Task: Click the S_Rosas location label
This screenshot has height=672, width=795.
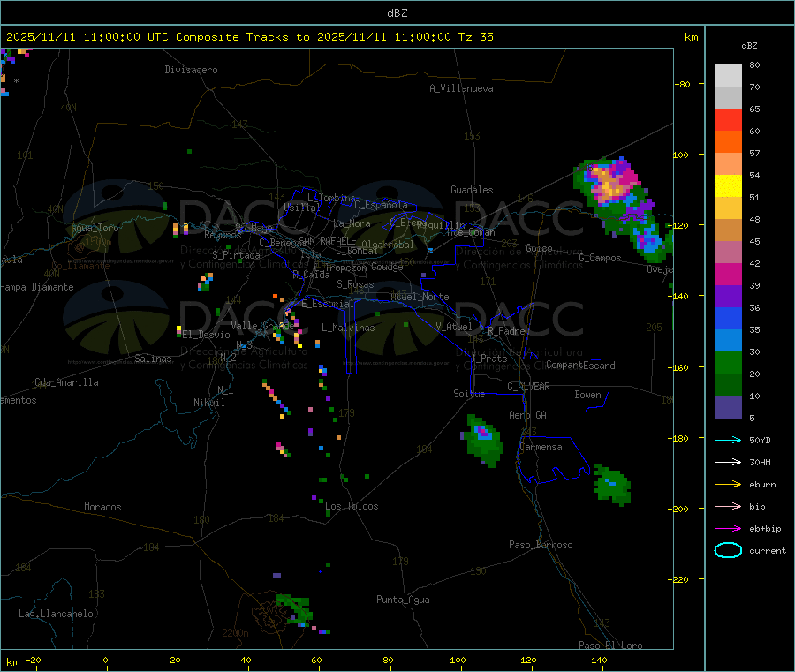Action: tap(355, 284)
